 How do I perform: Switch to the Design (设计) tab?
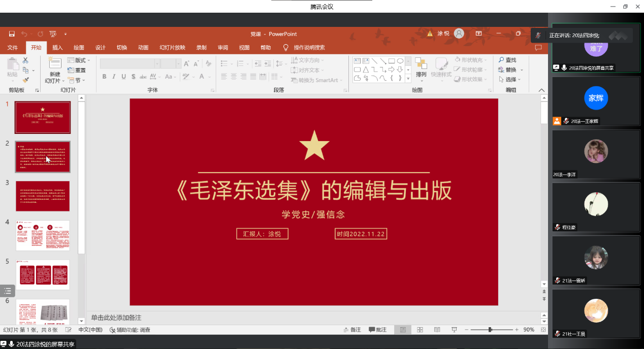click(x=101, y=48)
